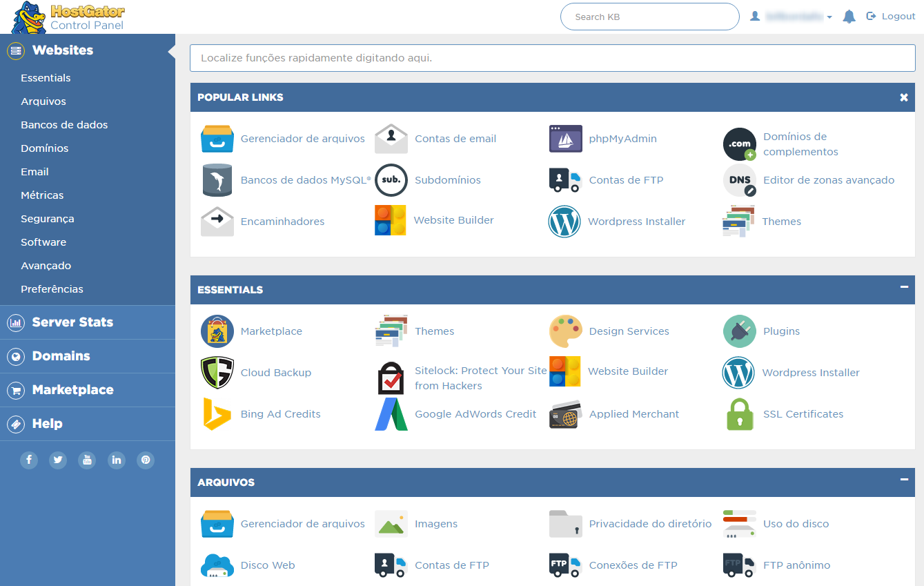Open the Bing Ad Credits icon
924x586 pixels.
point(217,414)
